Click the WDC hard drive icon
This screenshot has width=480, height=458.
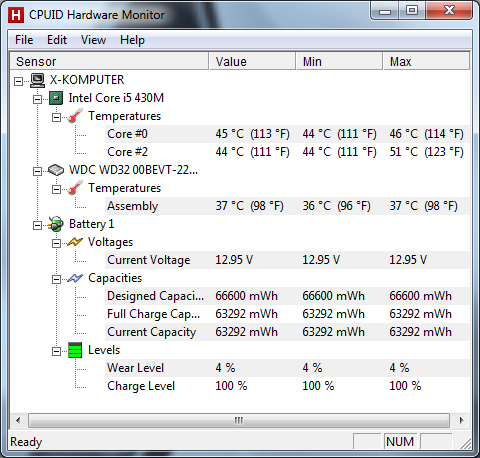tap(56, 170)
